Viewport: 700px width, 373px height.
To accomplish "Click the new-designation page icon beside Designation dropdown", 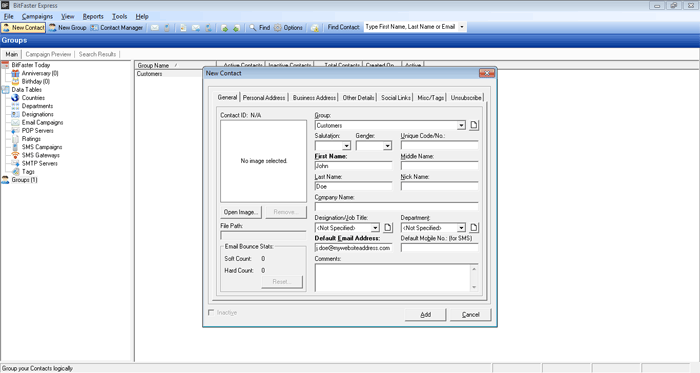I will [x=388, y=228].
